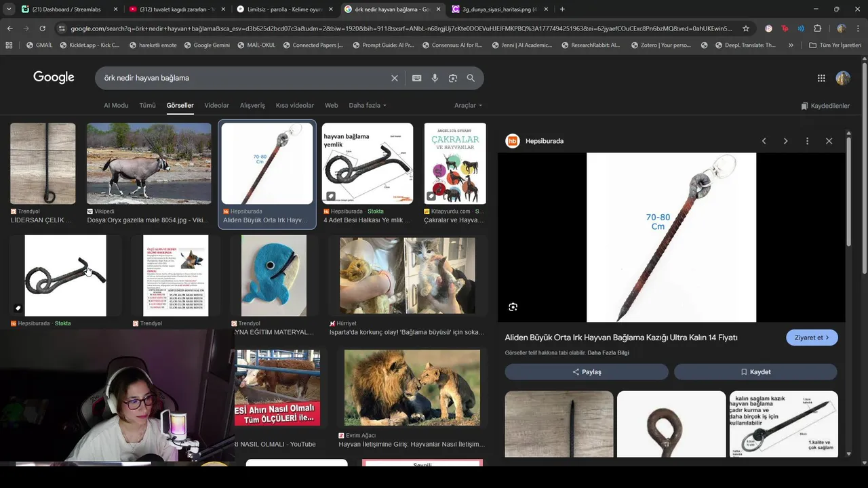
Task: Switch to the Videolar tab
Action: (x=217, y=106)
